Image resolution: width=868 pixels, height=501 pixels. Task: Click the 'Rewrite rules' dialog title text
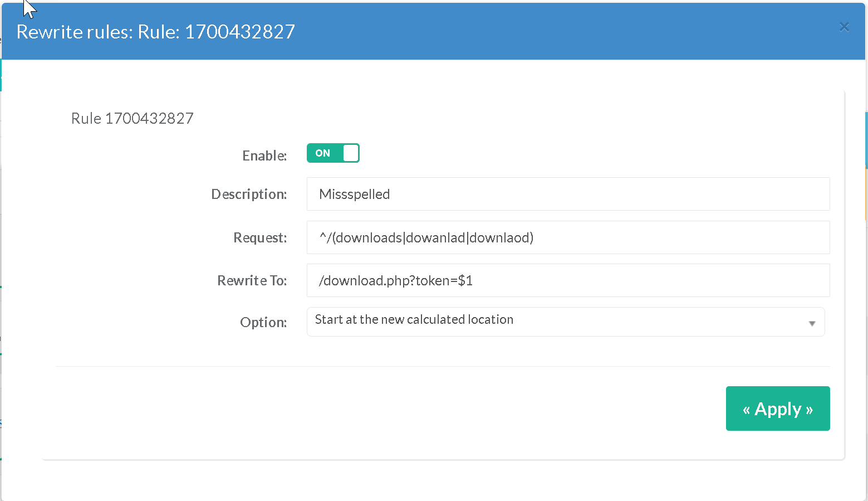155,32
